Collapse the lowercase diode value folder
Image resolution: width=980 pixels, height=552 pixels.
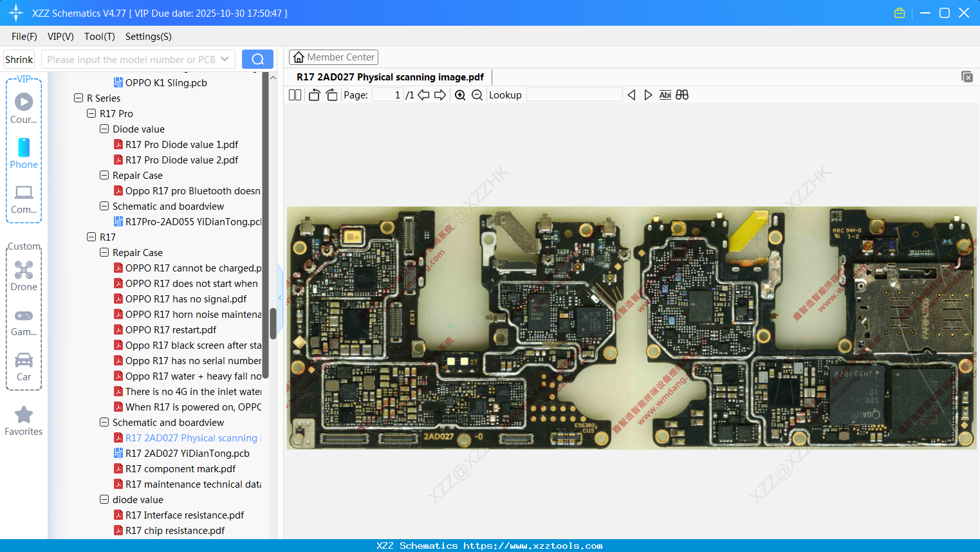point(104,499)
